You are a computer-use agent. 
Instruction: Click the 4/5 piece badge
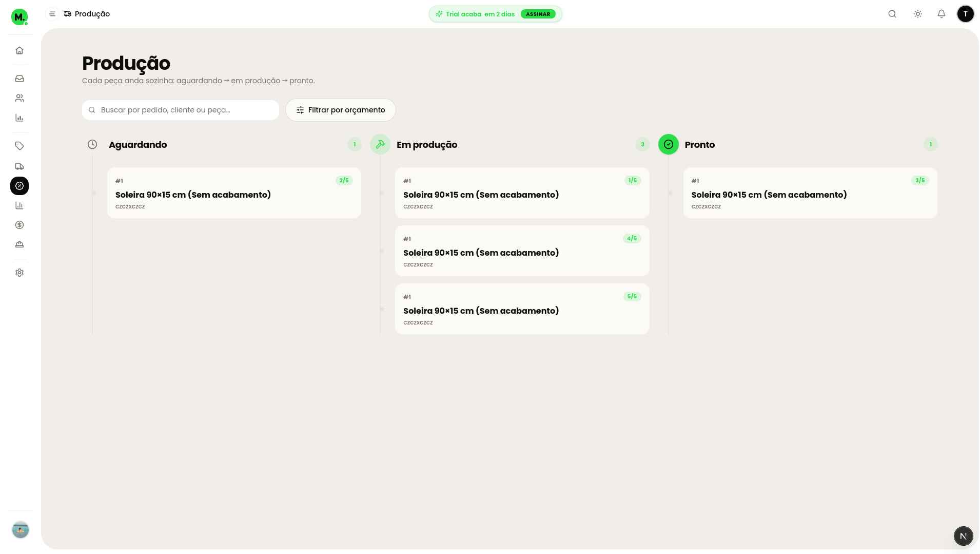[632, 238]
